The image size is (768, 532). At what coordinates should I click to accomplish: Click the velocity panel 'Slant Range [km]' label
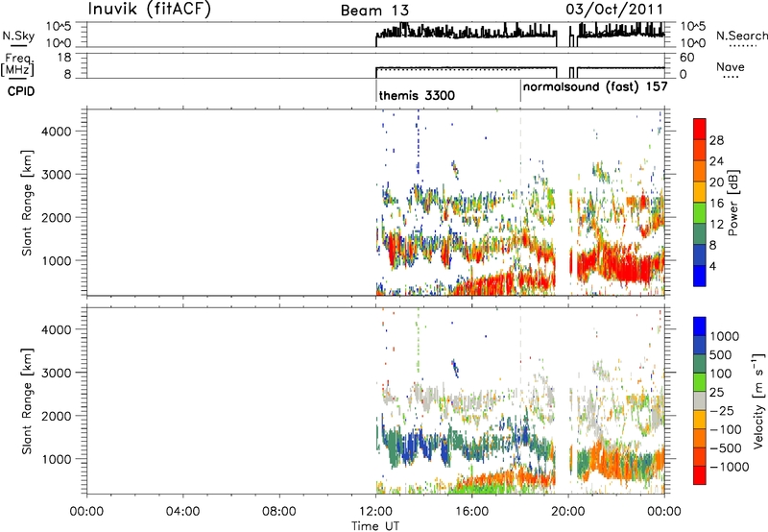[27, 401]
